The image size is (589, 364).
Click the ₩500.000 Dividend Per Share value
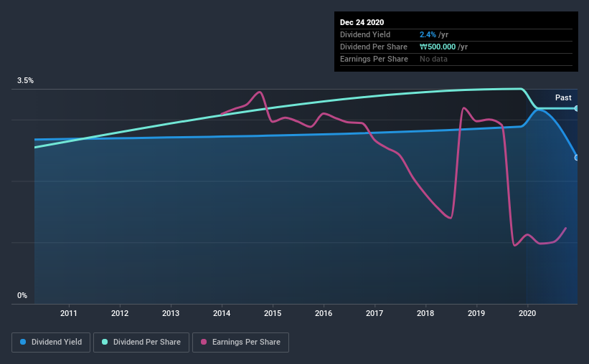(x=438, y=47)
